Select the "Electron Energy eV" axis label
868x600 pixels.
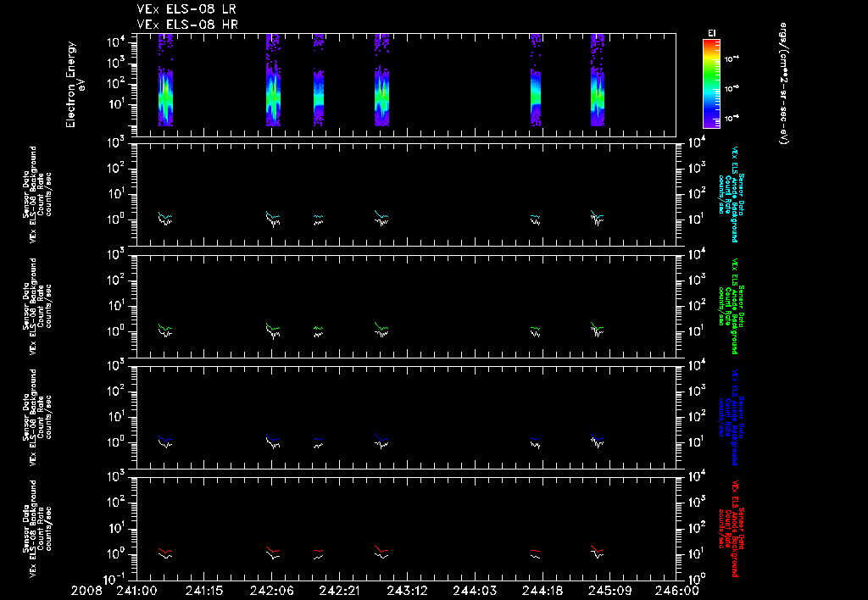pyautogui.click(x=75, y=85)
